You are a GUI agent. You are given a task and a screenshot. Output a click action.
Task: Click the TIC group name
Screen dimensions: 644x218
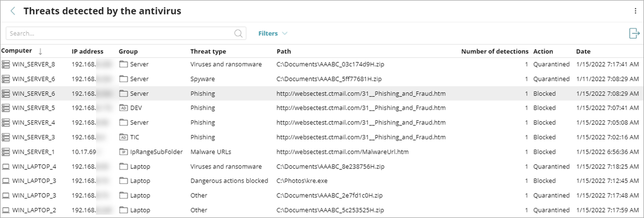(x=135, y=137)
